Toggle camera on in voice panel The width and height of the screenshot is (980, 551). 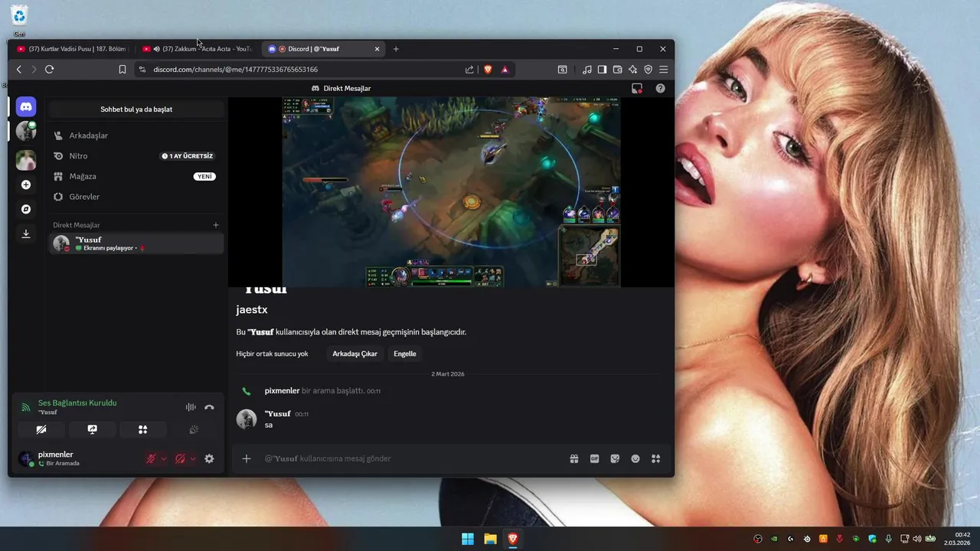[x=41, y=429]
